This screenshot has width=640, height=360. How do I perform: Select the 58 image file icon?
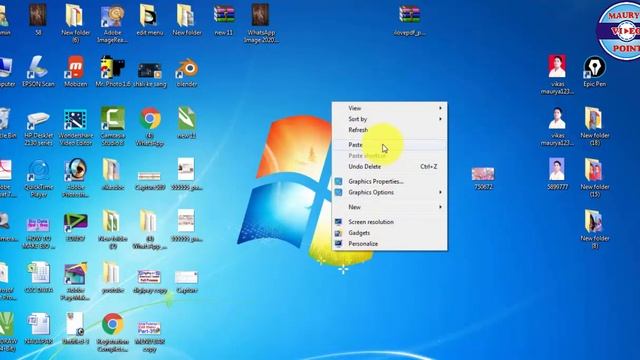(38, 20)
